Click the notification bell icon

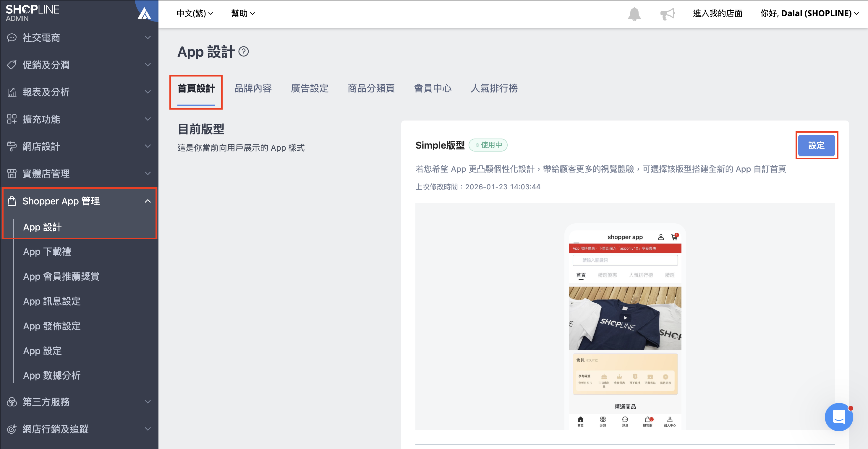click(634, 14)
